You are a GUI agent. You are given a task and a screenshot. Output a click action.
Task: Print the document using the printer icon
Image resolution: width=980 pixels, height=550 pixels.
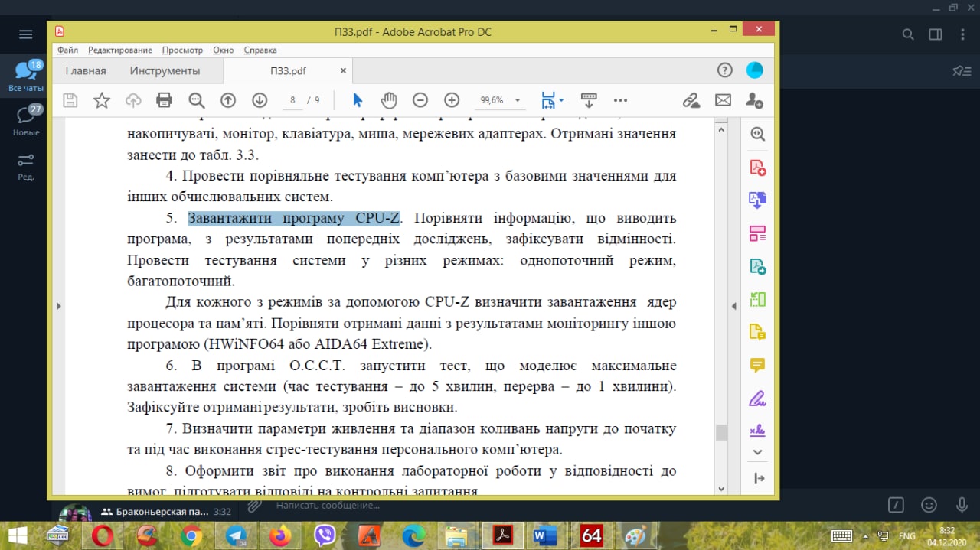(164, 100)
